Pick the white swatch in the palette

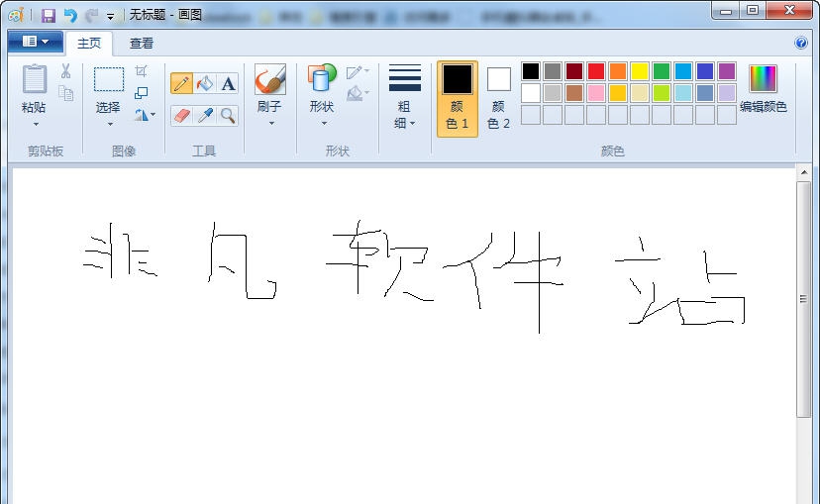pyautogui.click(x=530, y=93)
